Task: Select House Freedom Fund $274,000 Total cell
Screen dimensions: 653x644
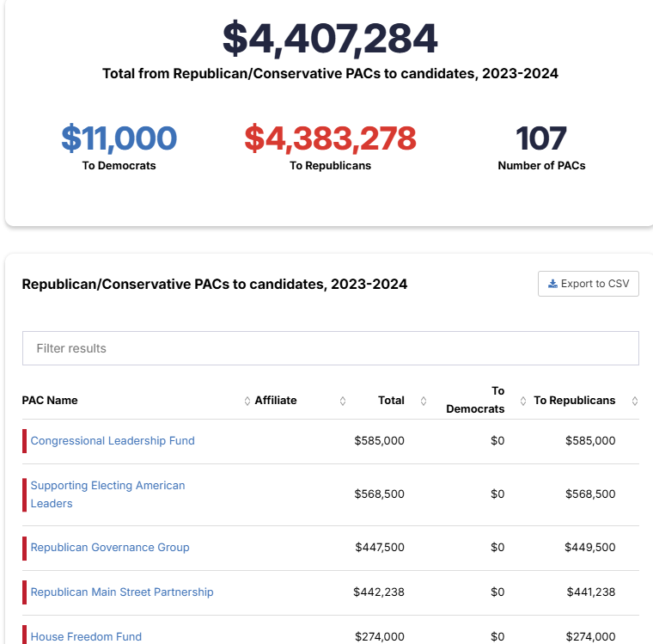Action: (x=380, y=636)
